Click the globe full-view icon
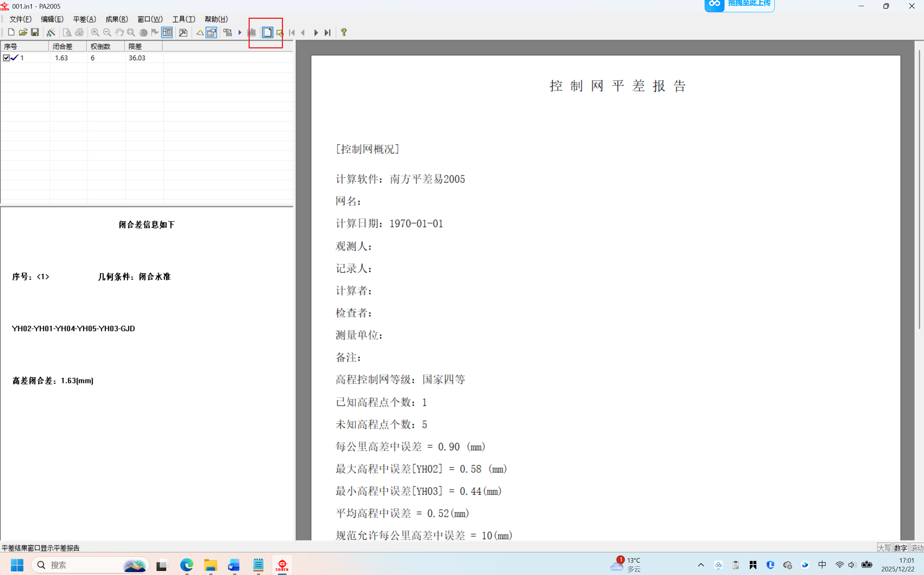Image resolution: width=924 pixels, height=575 pixels. tap(143, 32)
